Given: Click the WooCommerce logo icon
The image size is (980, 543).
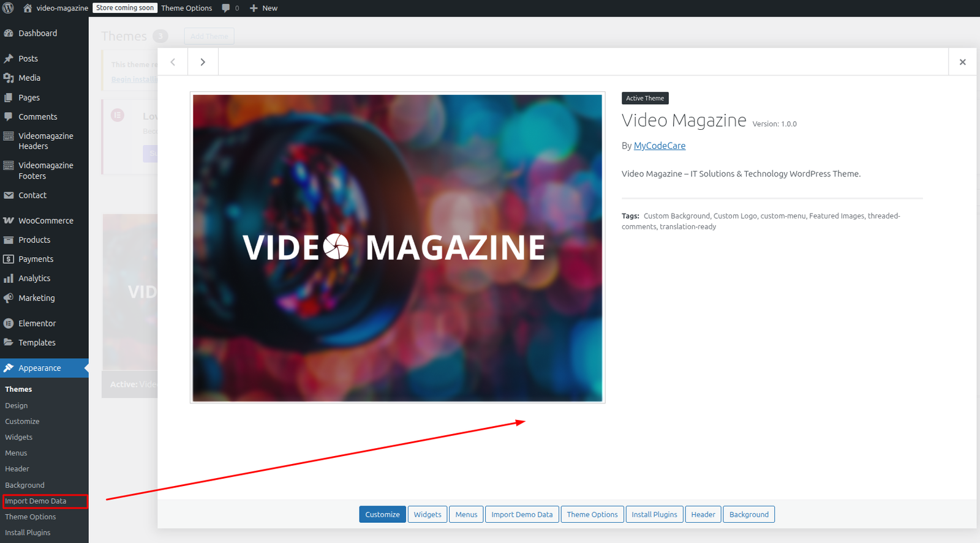Looking at the screenshot, I should pos(9,220).
